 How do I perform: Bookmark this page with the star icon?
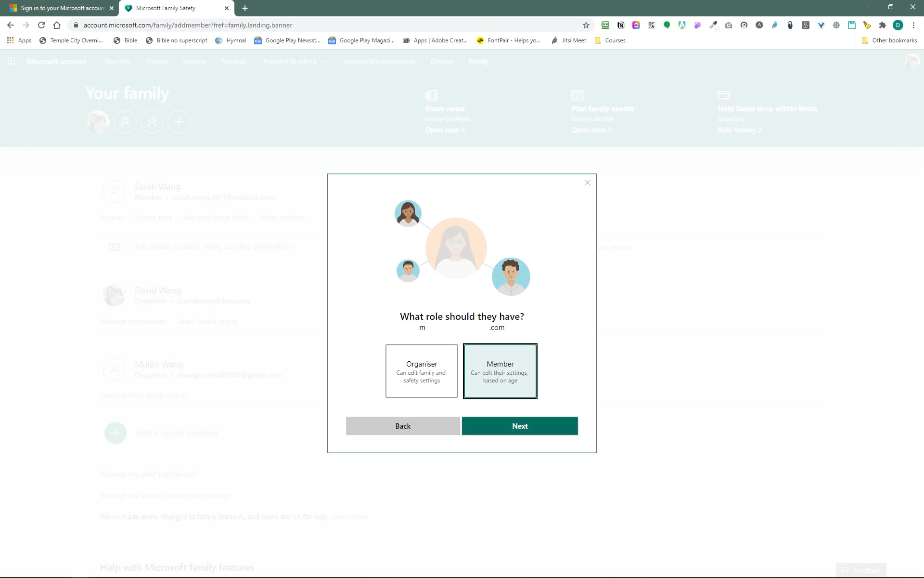point(586,25)
